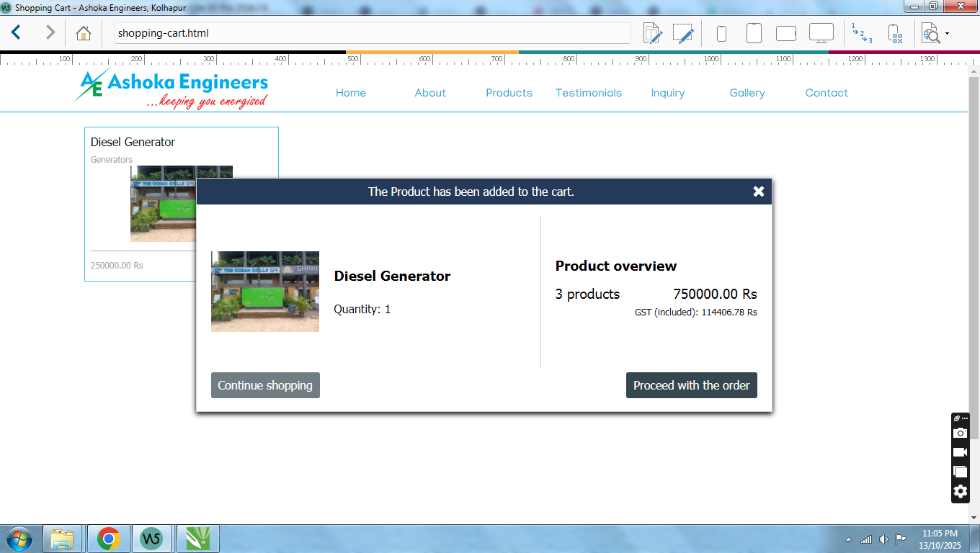This screenshot has width=980, height=553.
Task: Click Proceed with the order
Action: (x=691, y=385)
